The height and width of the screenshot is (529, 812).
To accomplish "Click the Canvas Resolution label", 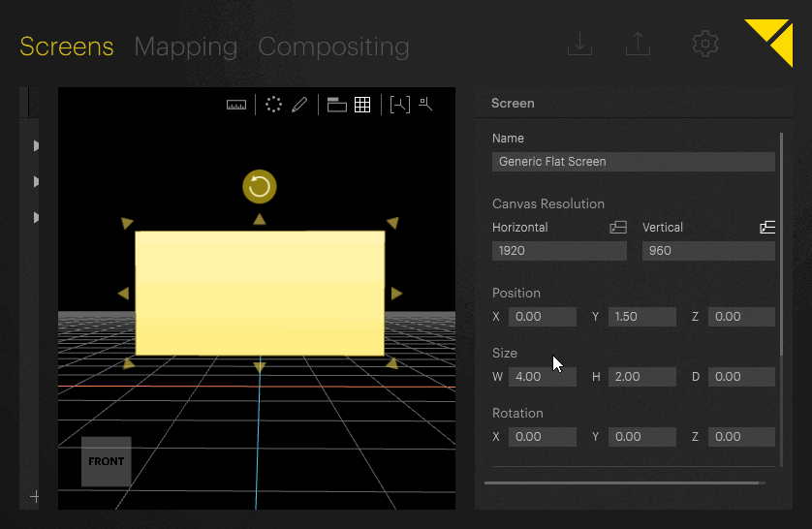I will click(x=547, y=203).
